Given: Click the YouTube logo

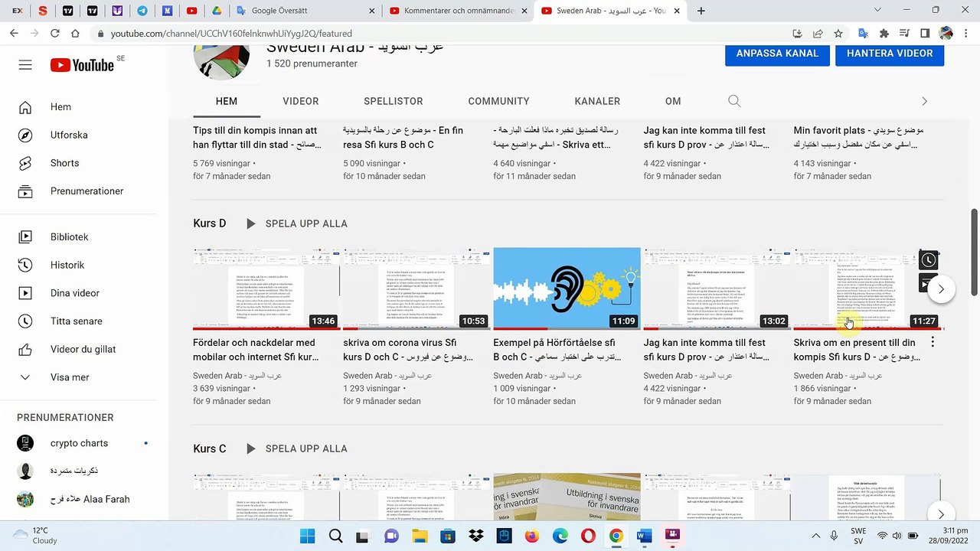Looking at the screenshot, I should [83, 65].
